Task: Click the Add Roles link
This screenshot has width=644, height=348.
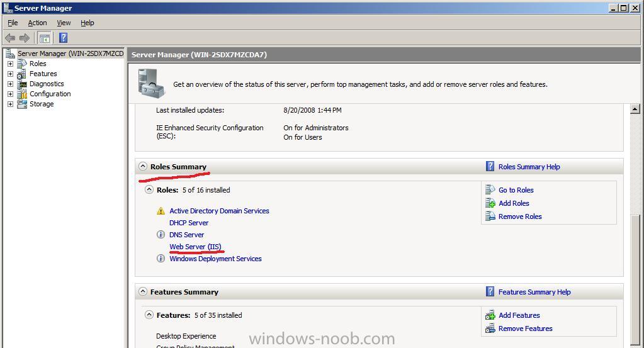Action: 514,203
